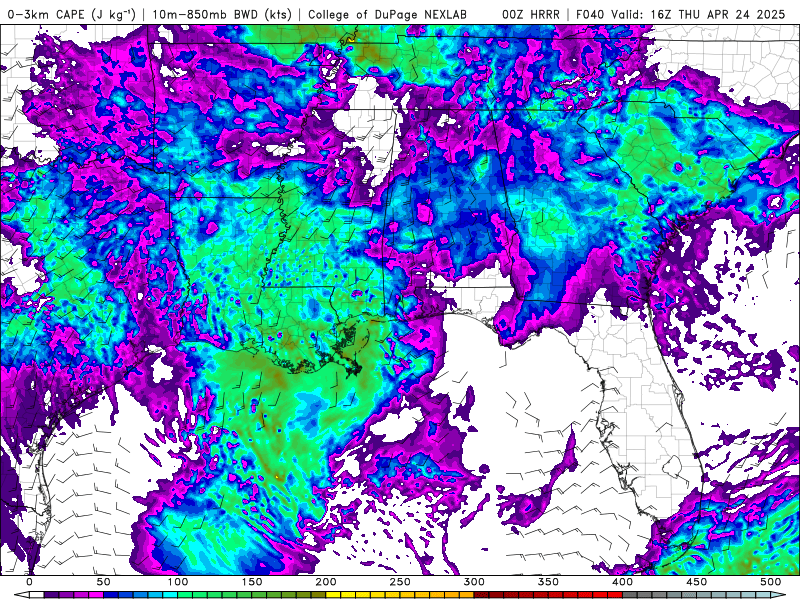Click the colorbar label '150'
Screen dimensions: 800x600
point(252,582)
